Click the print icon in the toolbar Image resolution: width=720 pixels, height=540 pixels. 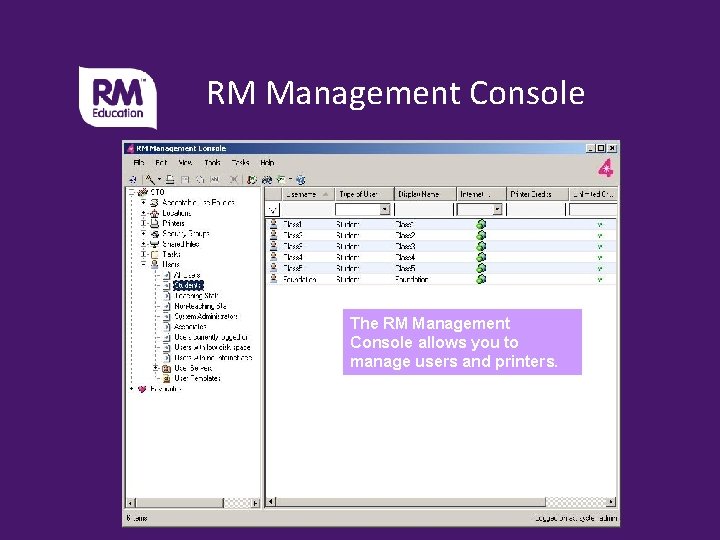[170, 180]
